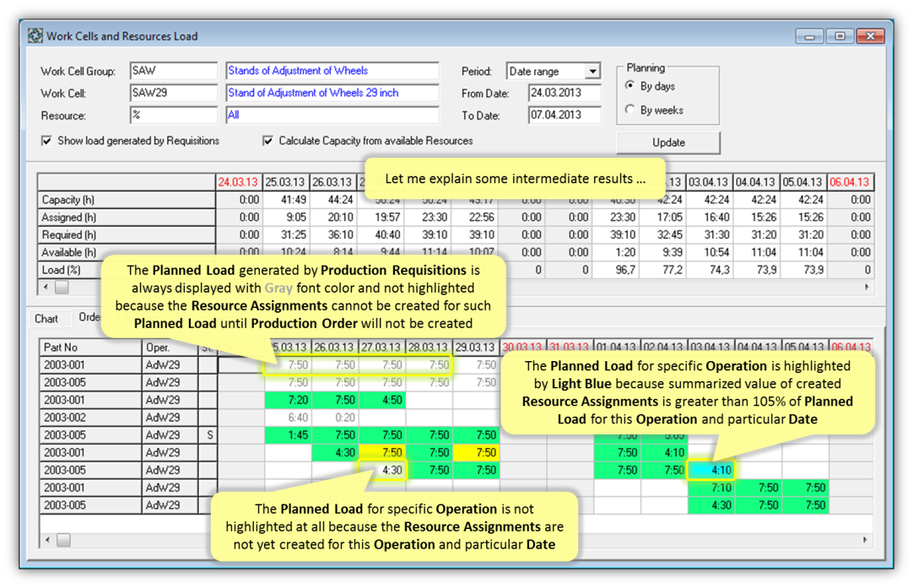Click the 31:25 required hours cell
913x588 pixels.
pos(286,235)
